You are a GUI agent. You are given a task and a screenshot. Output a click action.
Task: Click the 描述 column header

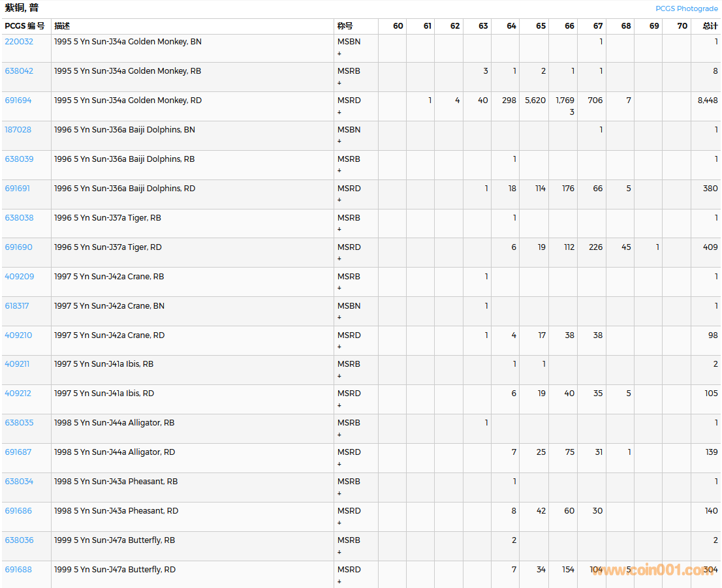pos(62,26)
